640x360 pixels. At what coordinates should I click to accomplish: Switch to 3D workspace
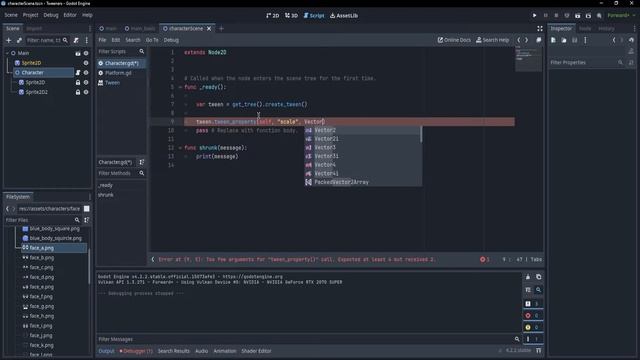point(291,16)
